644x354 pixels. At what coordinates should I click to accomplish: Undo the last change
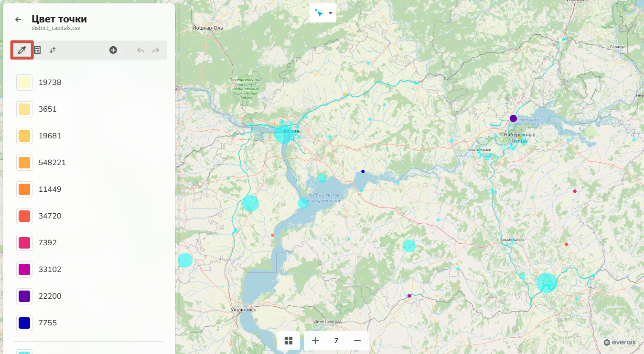(x=140, y=50)
